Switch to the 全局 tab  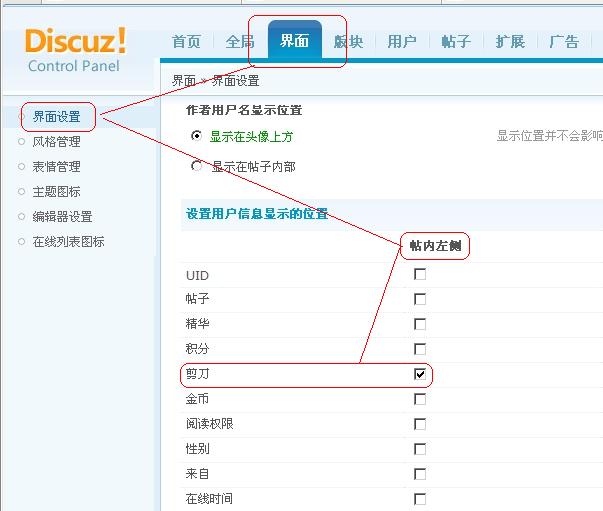[x=240, y=42]
